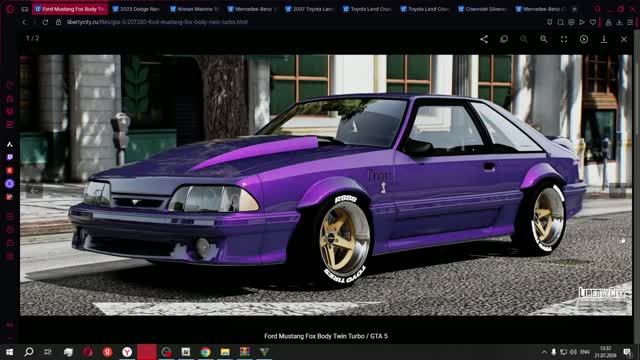This screenshot has width=640, height=360.
Task: Switch the ENG input language
Action: [585, 352]
